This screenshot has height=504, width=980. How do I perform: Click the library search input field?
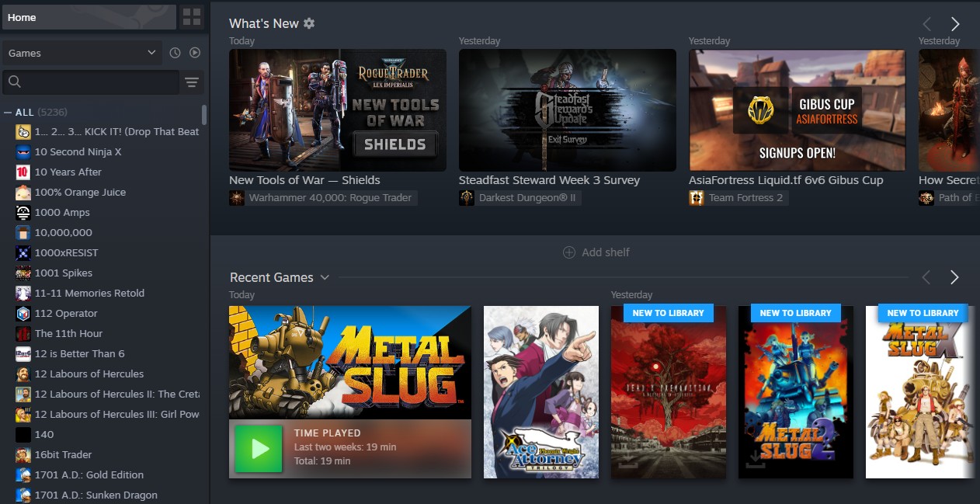(x=91, y=82)
